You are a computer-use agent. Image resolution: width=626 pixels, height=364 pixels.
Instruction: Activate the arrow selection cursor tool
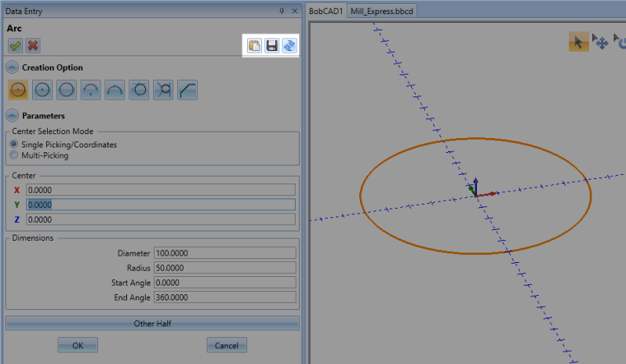coord(579,42)
